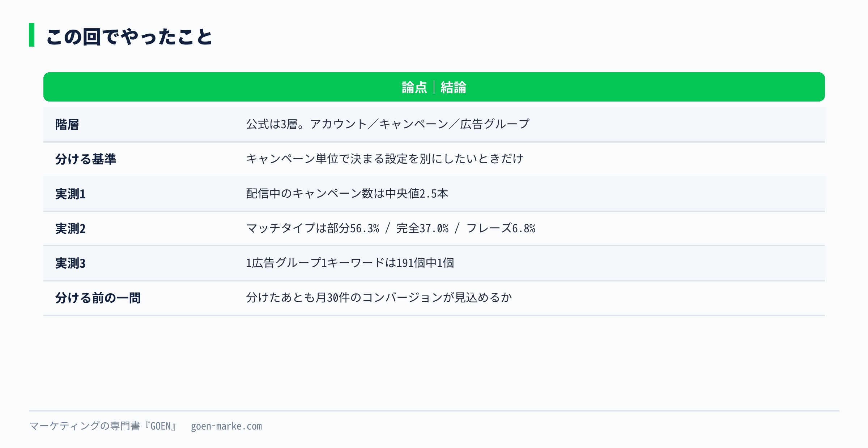Click the text '1広告グループ1キーワードは191個中1個'
Viewport: 868px width, 448px height.
point(350,263)
